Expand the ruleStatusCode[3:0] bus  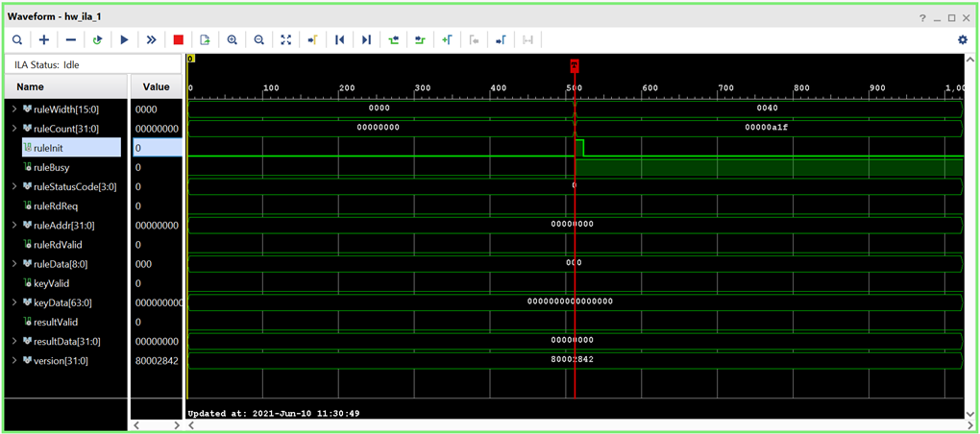(14, 186)
